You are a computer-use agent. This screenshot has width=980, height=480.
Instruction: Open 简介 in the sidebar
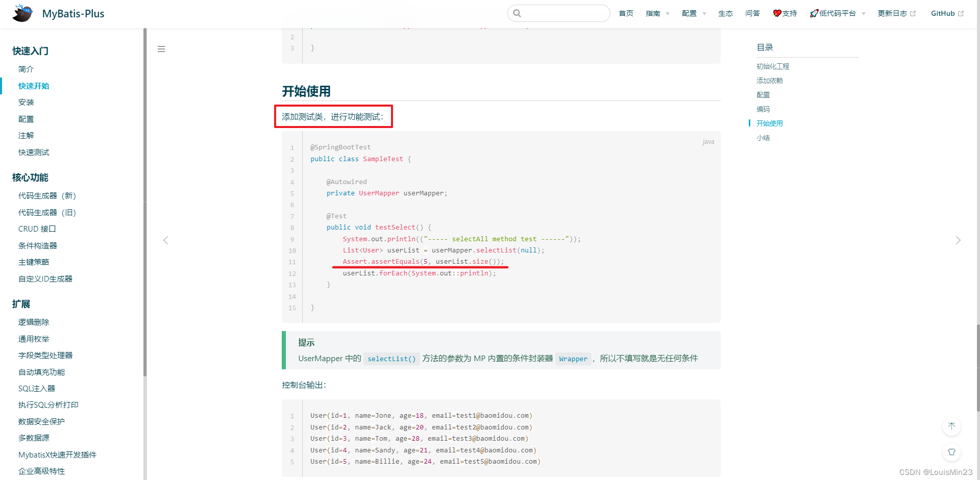pyautogui.click(x=26, y=69)
